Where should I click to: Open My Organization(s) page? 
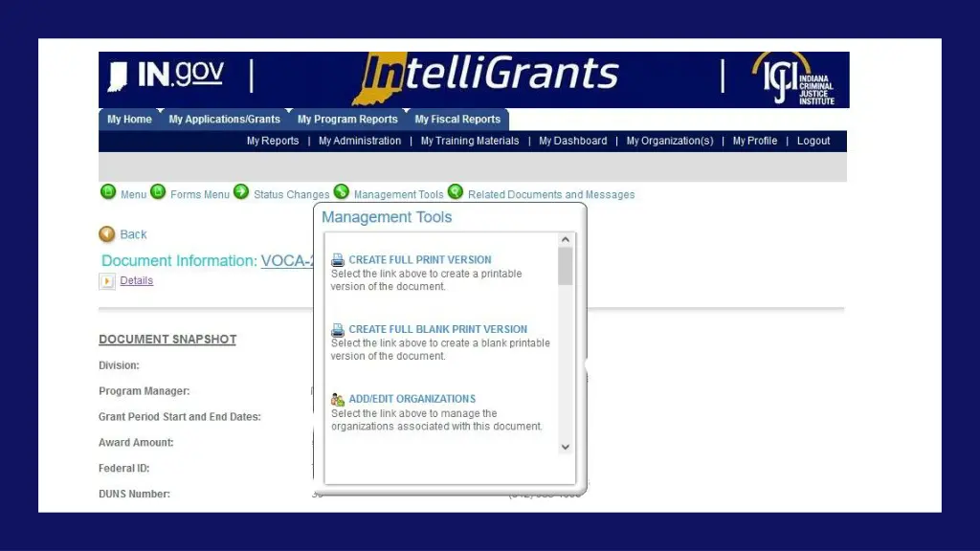coord(670,142)
